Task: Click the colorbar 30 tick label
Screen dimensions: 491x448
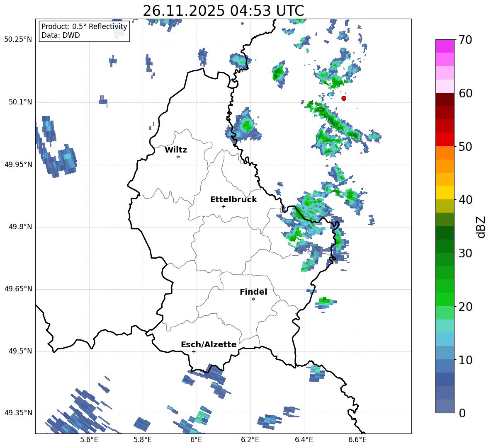Action: click(465, 253)
